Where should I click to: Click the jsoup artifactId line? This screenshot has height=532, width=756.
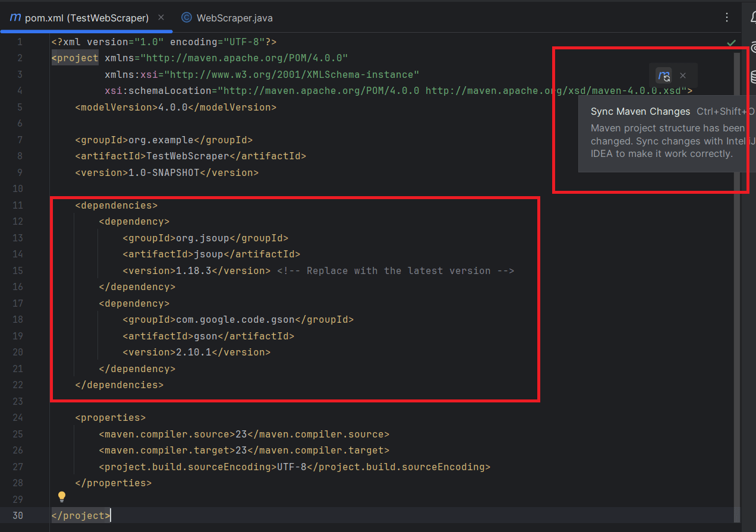click(212, 254)
